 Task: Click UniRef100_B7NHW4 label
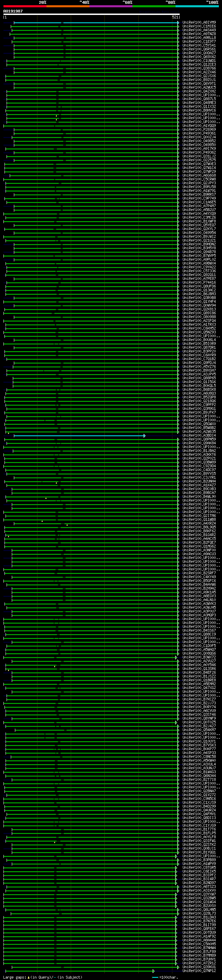pos(199,948)
